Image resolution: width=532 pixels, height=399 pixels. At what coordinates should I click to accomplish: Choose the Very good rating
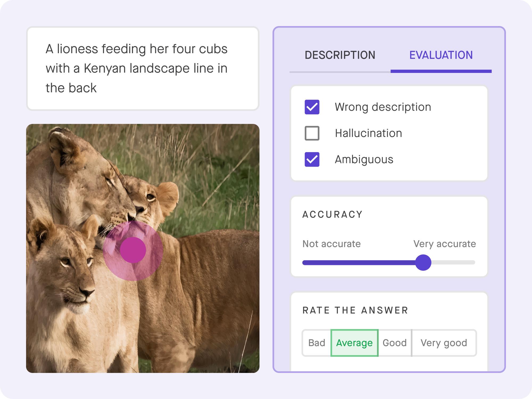tap(444, 343)
